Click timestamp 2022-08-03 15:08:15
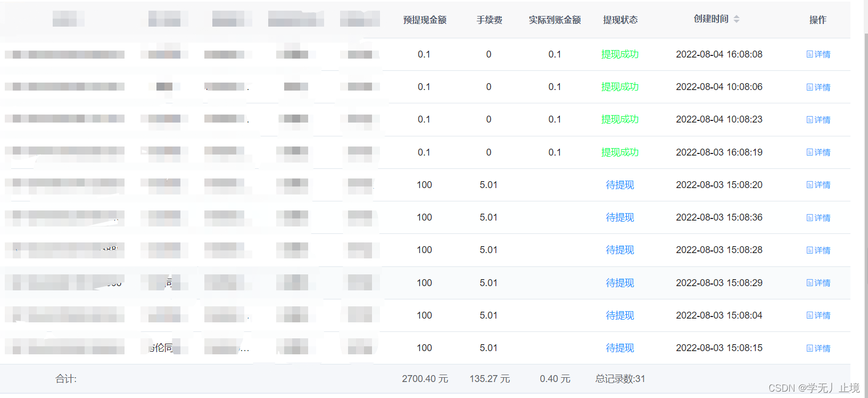 pos(719,348)
